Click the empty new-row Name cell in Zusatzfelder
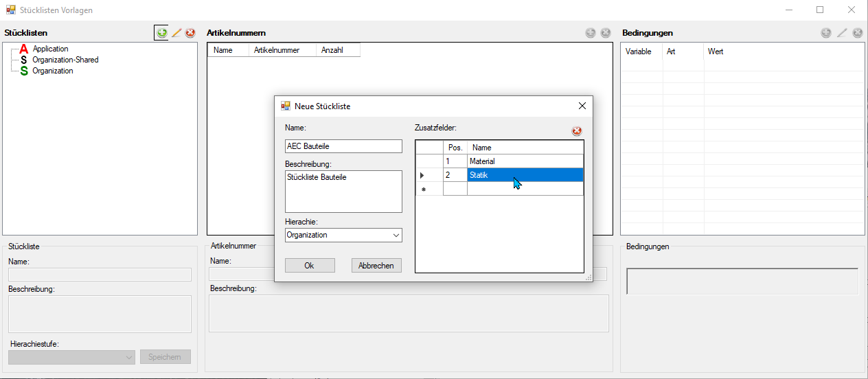The width and height of the screenshot is (868, 379). [x=525, y=189]
